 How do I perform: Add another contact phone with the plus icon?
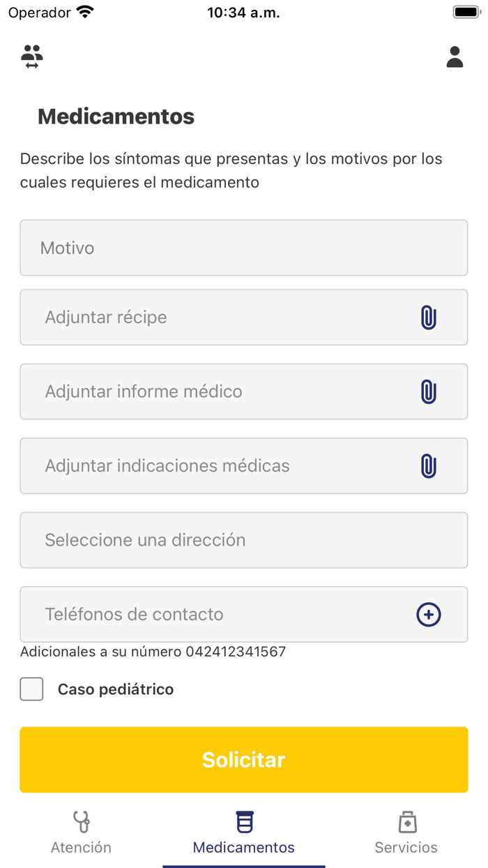pos(429,614)
